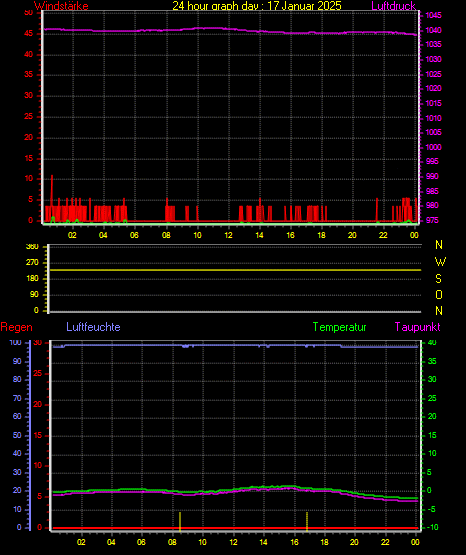The height and width of the screenshot is (555, 466).
Task: Click the W compass label
Action: pos(440,262)
